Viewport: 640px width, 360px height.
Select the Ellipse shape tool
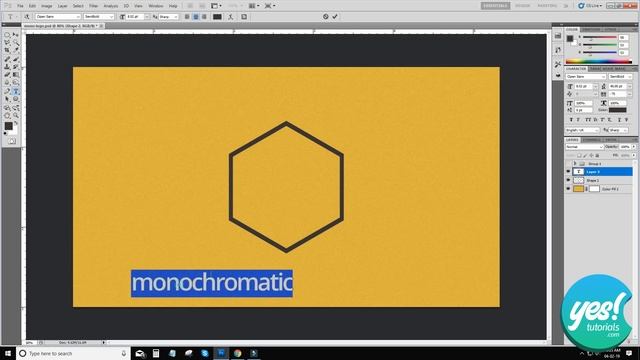point(16,100)
